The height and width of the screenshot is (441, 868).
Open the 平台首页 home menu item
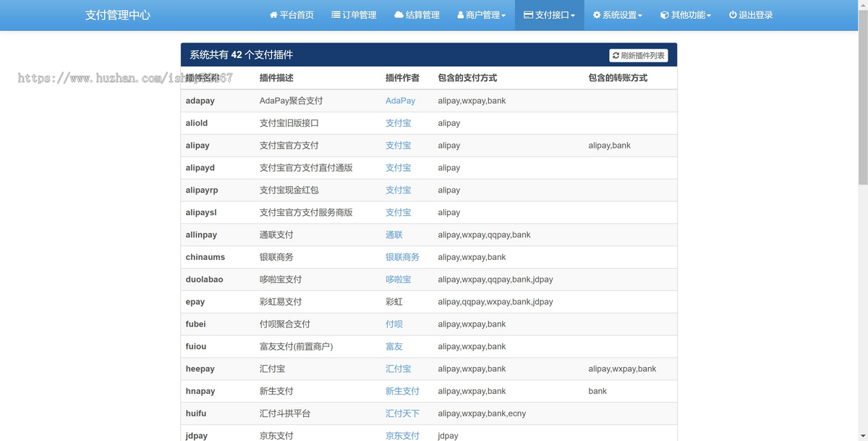pos(292,14)
